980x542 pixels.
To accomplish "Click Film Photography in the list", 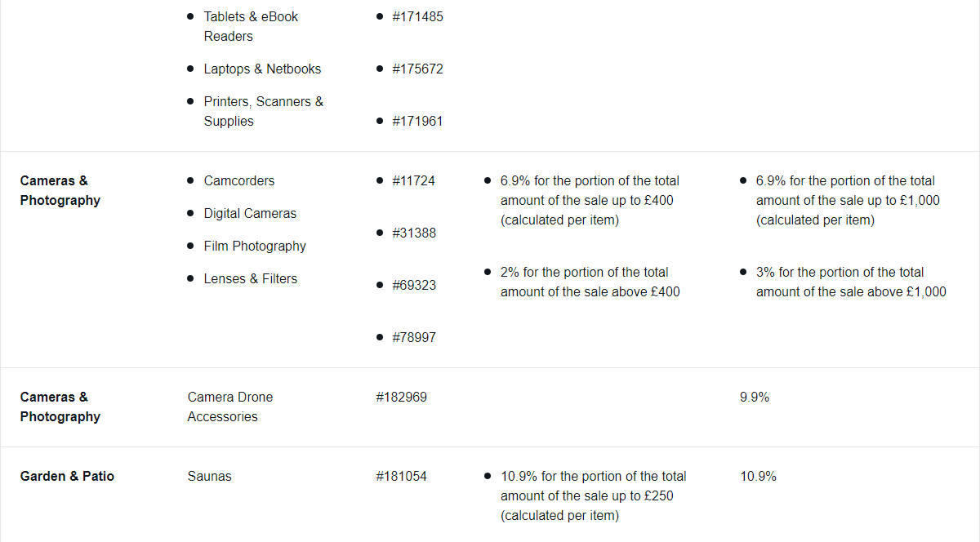I will [255, 246].
